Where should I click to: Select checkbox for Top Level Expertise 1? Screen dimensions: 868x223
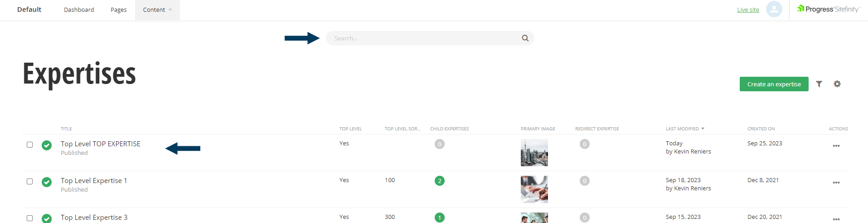click(x=30, y=182)
